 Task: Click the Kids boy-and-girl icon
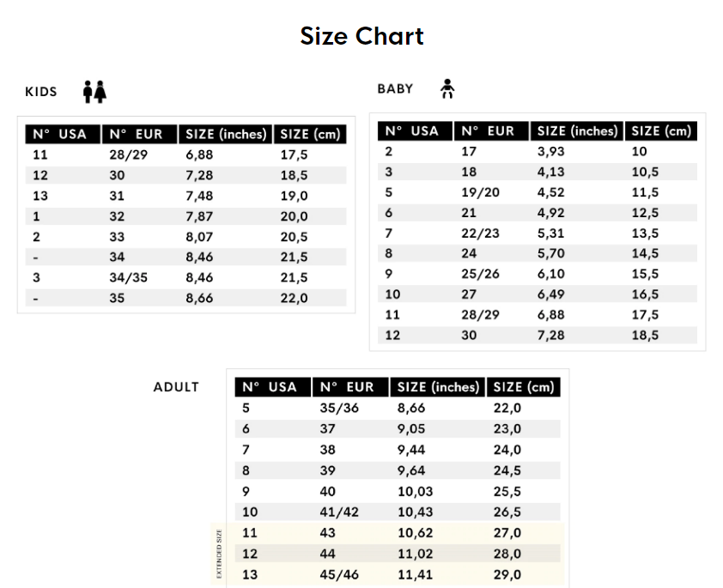click(x=94, y=91)
